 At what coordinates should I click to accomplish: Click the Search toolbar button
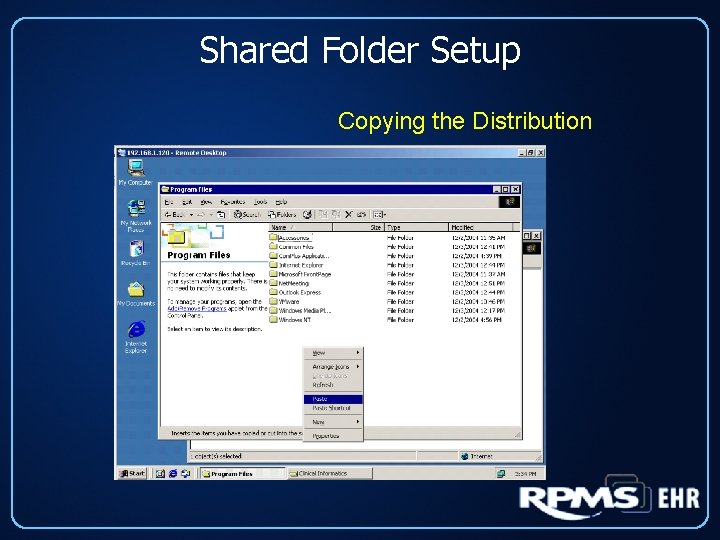click(247, 215)
